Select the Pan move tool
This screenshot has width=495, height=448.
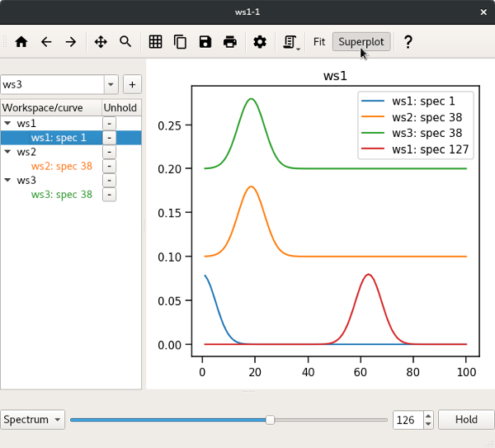(x=101, y=42)
